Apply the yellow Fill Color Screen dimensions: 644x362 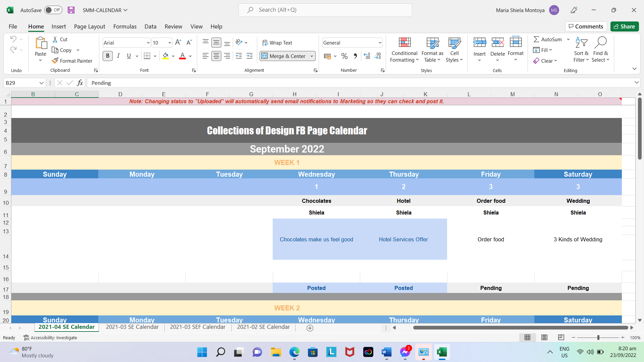pos(165,56)
